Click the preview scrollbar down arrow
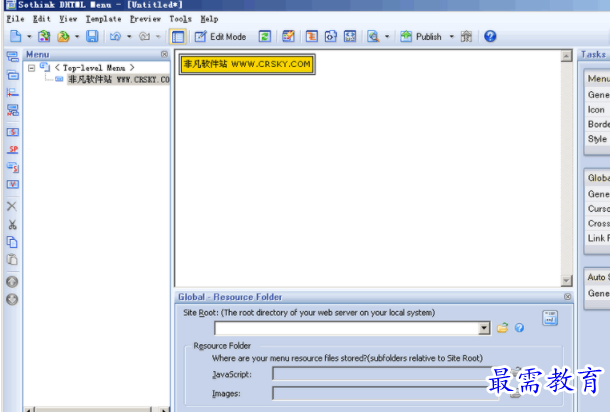The width and height of the screenshot is (610, 412). (566, 281)
